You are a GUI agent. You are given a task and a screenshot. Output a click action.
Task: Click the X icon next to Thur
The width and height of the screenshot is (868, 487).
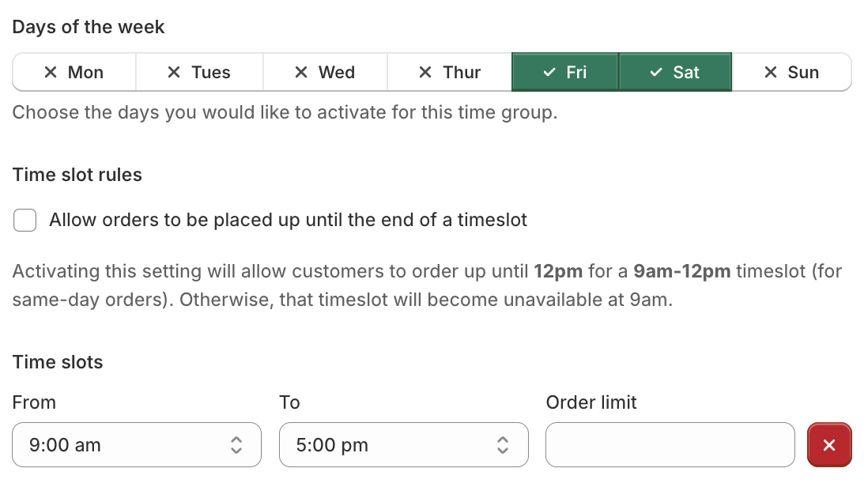click(x=426, y=72)
